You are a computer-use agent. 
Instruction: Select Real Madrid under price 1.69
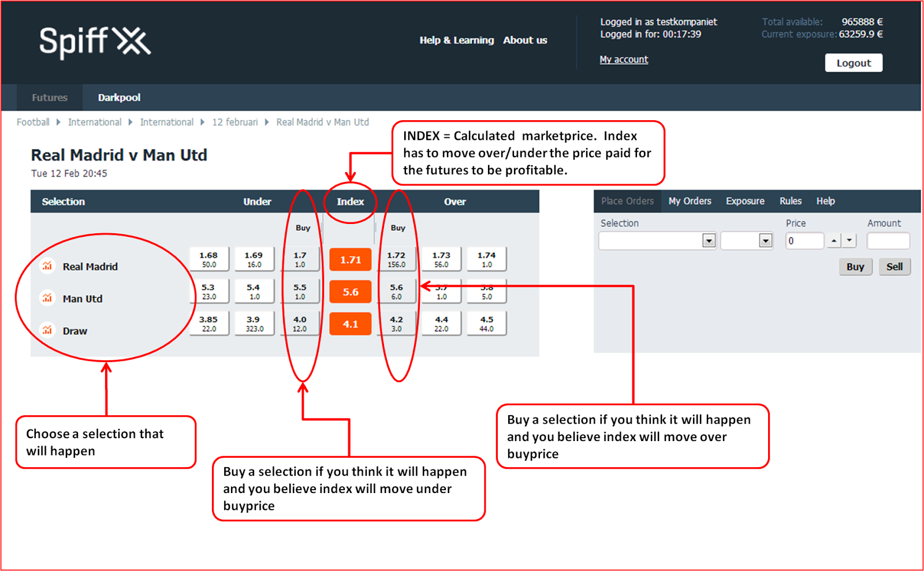pyautogui.click(x=254, y=259)
